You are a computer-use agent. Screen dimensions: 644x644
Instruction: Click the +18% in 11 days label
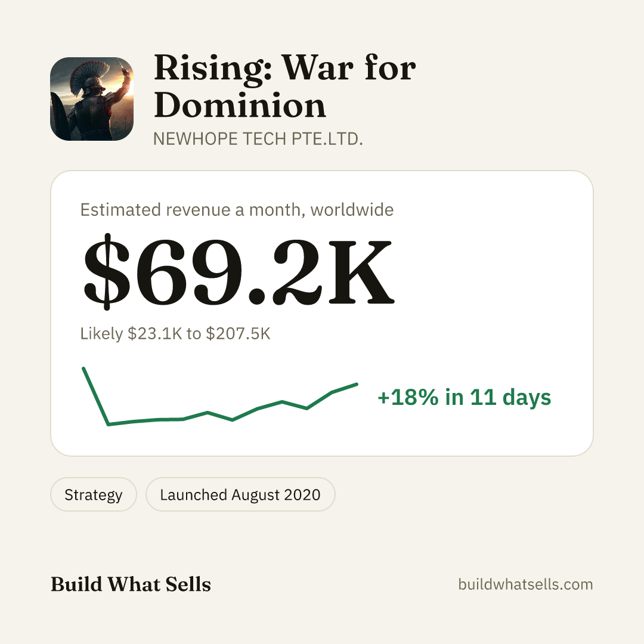[464, 397]
